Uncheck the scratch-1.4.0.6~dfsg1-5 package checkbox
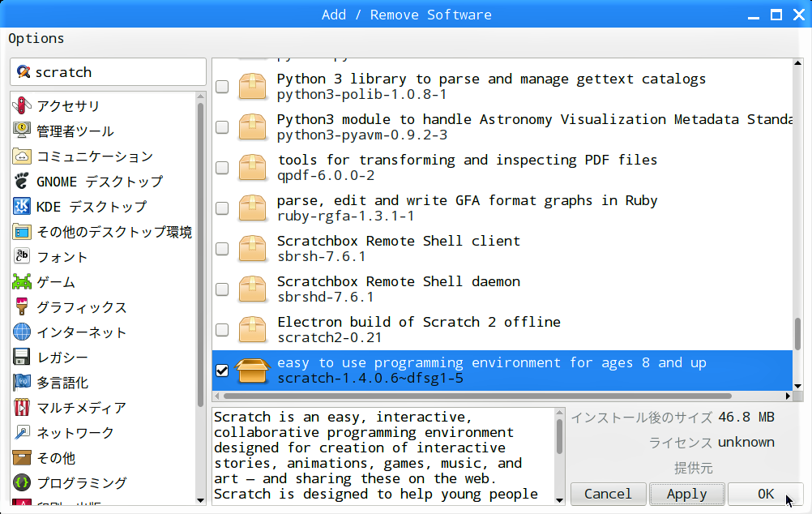 [x=222, y=371]
